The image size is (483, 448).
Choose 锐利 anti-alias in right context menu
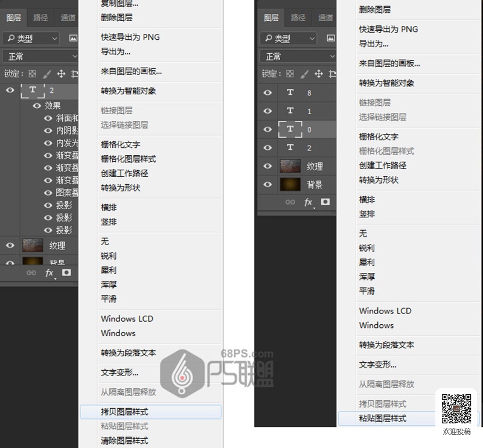point(367,248)
